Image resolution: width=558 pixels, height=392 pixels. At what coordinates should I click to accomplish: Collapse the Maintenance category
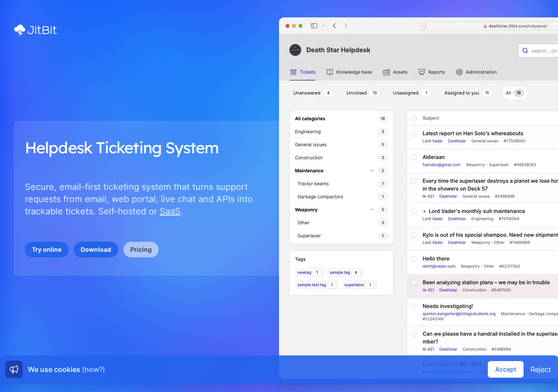point(372,171)
